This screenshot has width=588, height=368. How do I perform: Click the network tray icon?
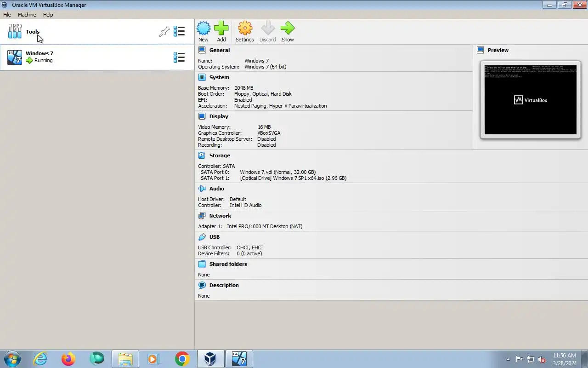click(531, 359)
